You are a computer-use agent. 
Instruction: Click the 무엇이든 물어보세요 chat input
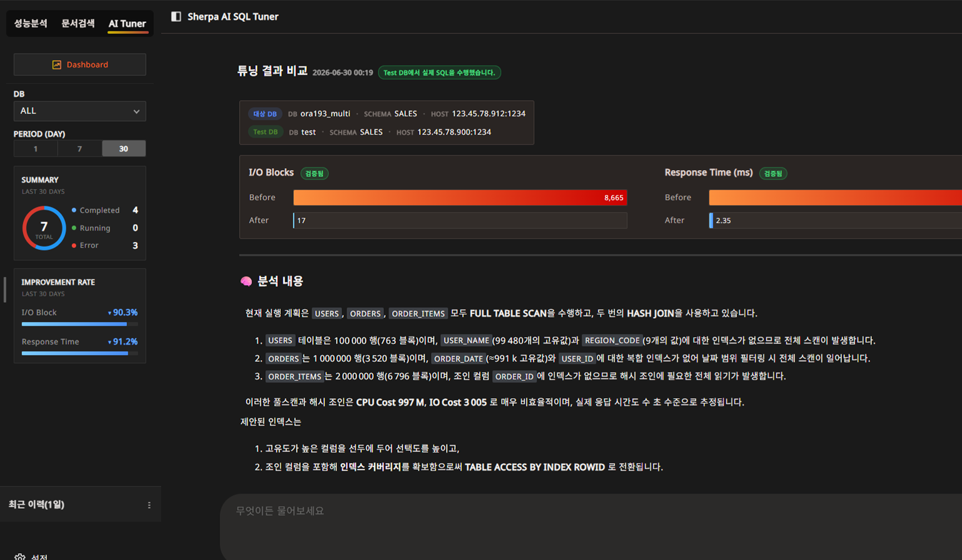(591, 527)
